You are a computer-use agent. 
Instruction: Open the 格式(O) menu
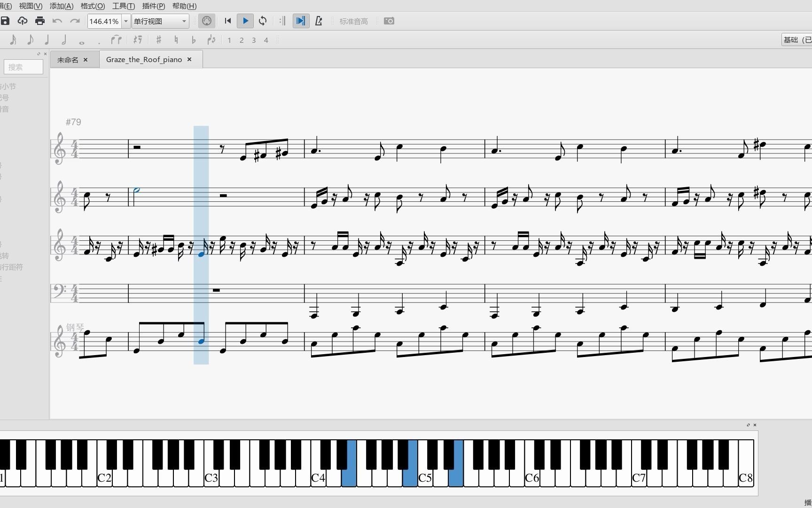[93, 6]
